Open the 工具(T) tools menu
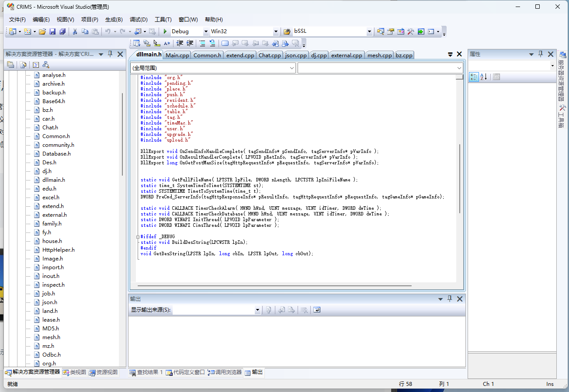Viewport: 569px width, 392px height. pyautogui.click(x=163, y=20)
